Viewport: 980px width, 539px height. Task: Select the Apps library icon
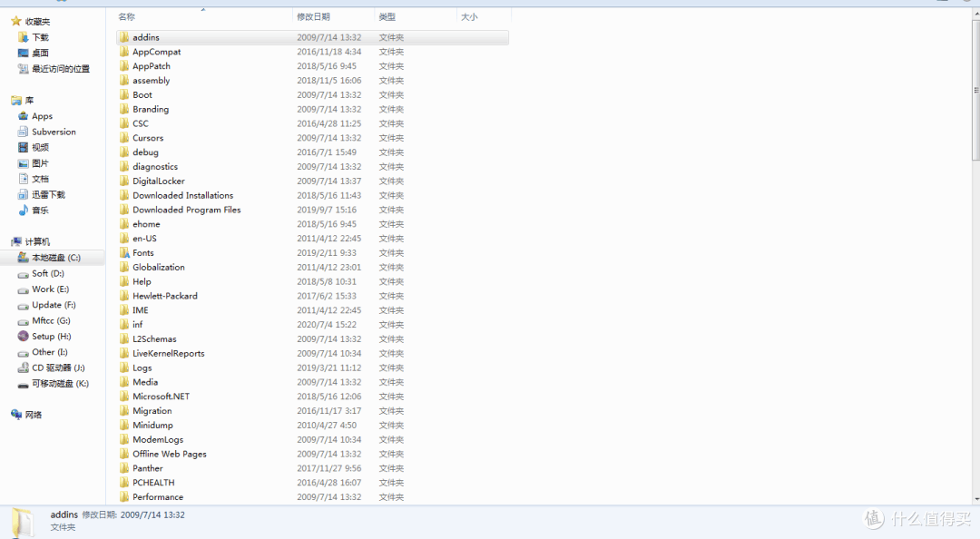23,116
